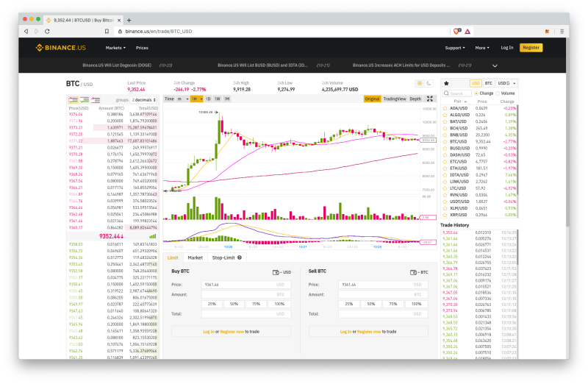Favorite the ALGO/USD pair star
Image resolution: width=588 pixels, height=384 pixels.
[445, 115]
